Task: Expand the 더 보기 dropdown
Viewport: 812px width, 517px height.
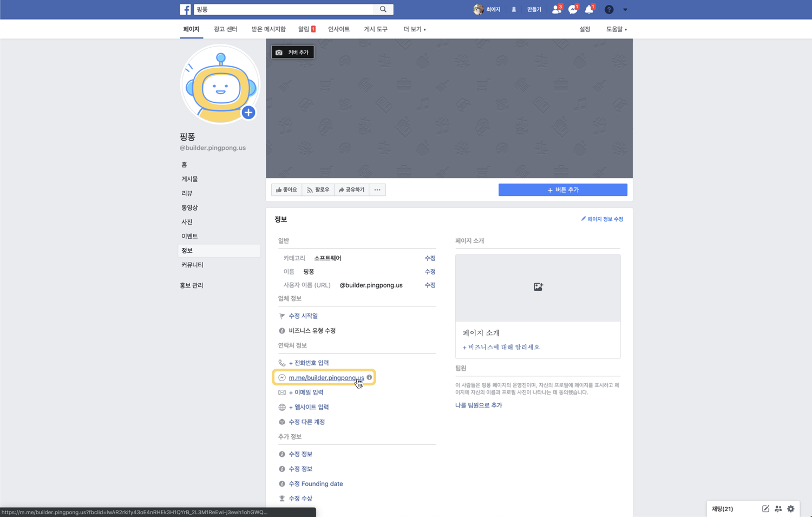Action: point(415,29)
